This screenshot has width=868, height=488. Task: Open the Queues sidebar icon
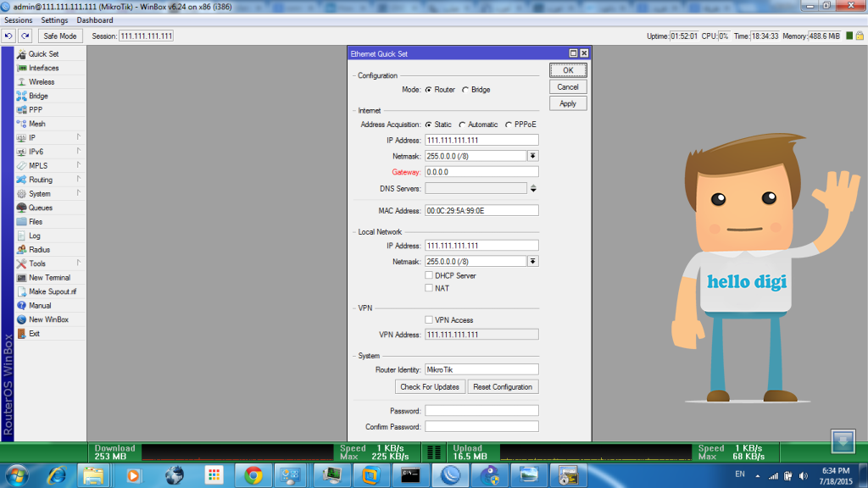pyautogui.click(x=21, y=208)
